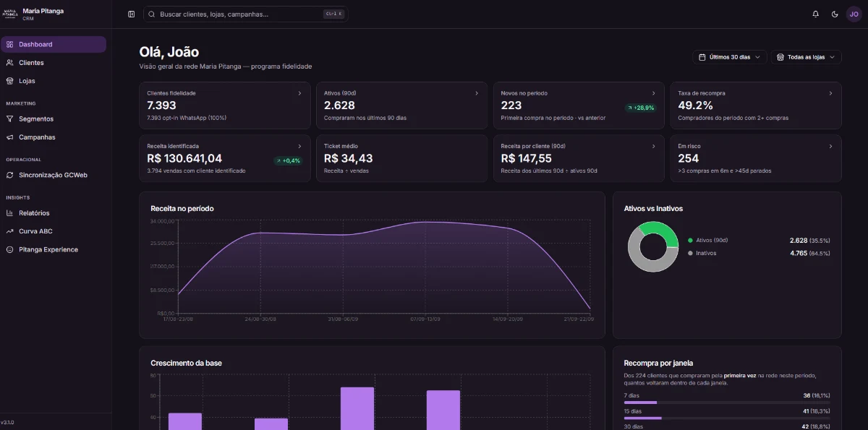This screenshot has height=430, width=868.
Task: Click the green Ativos (90d) legend dot
Action: [x=690, y=240]
